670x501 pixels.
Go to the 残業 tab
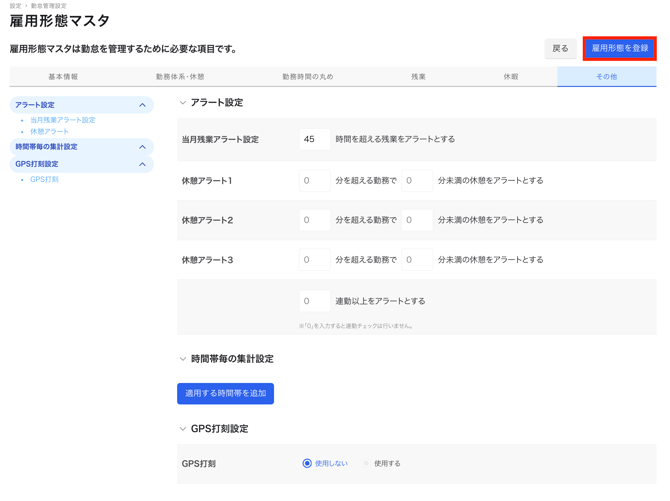point(418,77)
